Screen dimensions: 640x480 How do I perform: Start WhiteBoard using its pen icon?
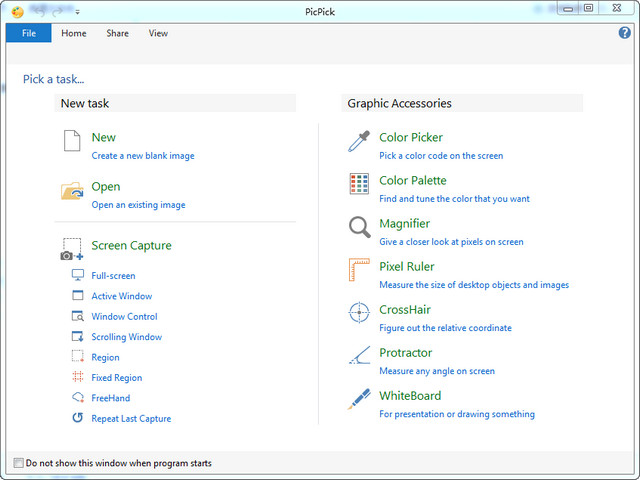tap(359, 400)
